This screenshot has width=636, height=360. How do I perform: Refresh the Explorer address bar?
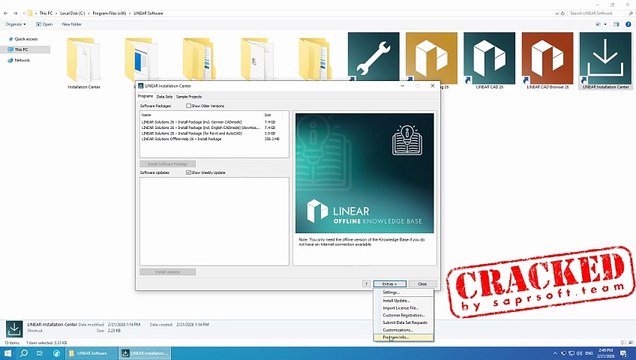(563, 13)
